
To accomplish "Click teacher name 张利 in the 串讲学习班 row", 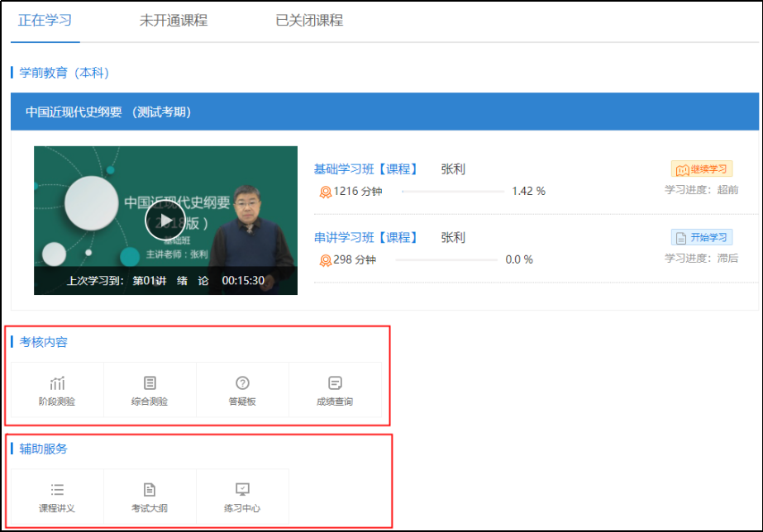I will tap(453, 237).
